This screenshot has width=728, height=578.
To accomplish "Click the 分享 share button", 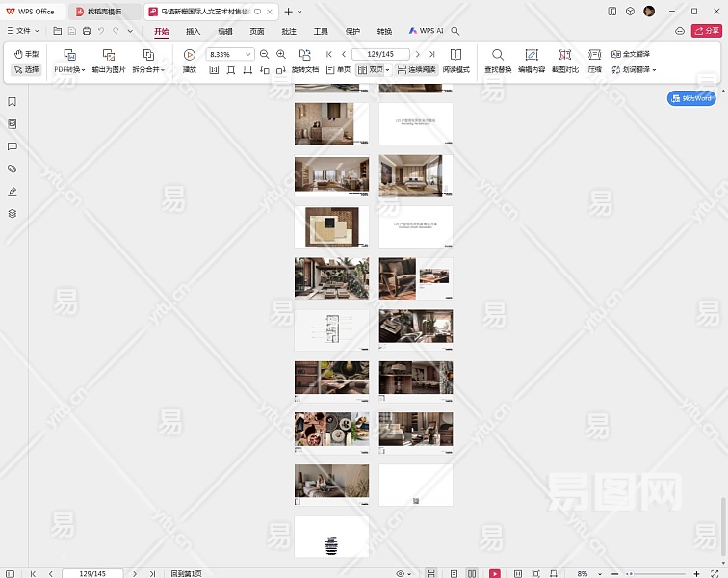I will [706, 31].
